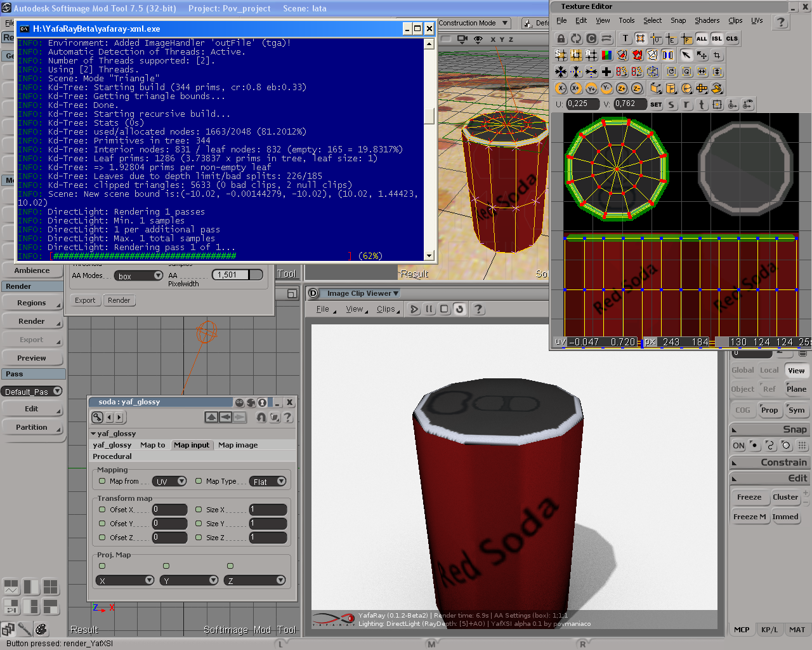Toggle the Size Z animation marker
This screenshot has height=650, width=812.
pos(199,537)
